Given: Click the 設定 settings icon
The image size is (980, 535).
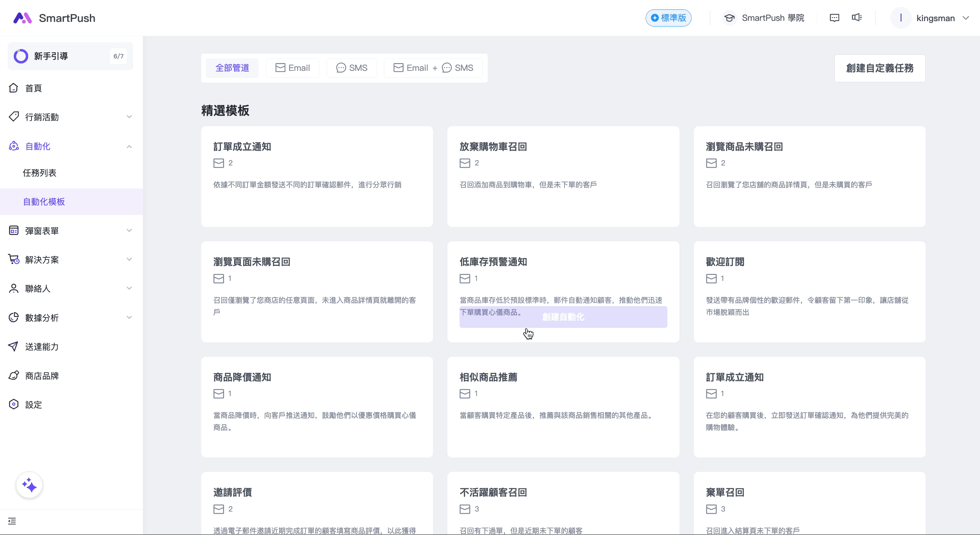Looking at the screenshot, I should point(14,404).
